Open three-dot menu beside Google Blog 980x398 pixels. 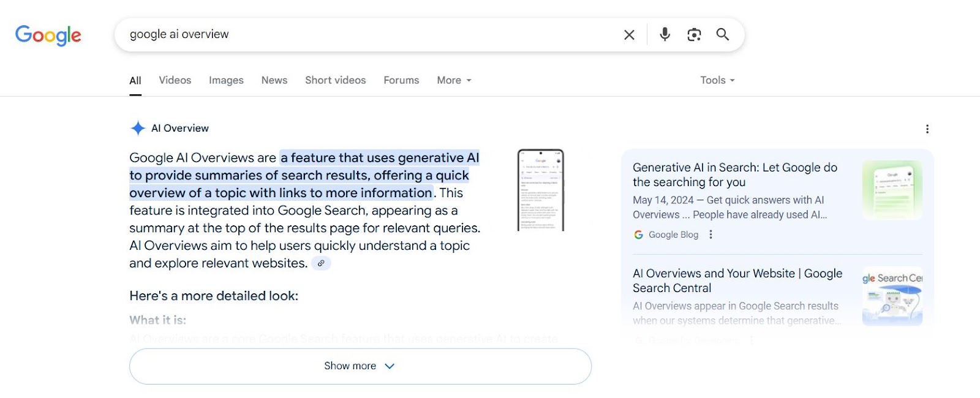(710, 235)
